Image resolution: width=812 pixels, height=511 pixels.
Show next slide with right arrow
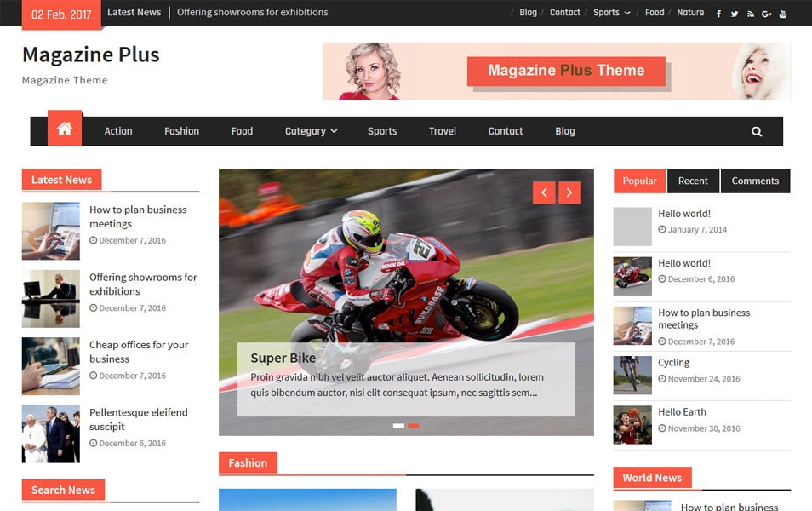(x=569, y=192)
